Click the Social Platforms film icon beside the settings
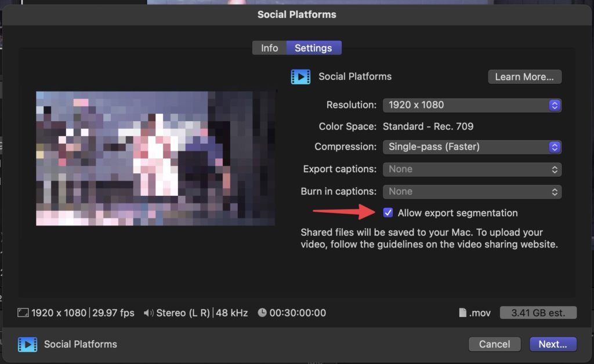This screenshot has height=364, width=594. click(x=301, y=77)
